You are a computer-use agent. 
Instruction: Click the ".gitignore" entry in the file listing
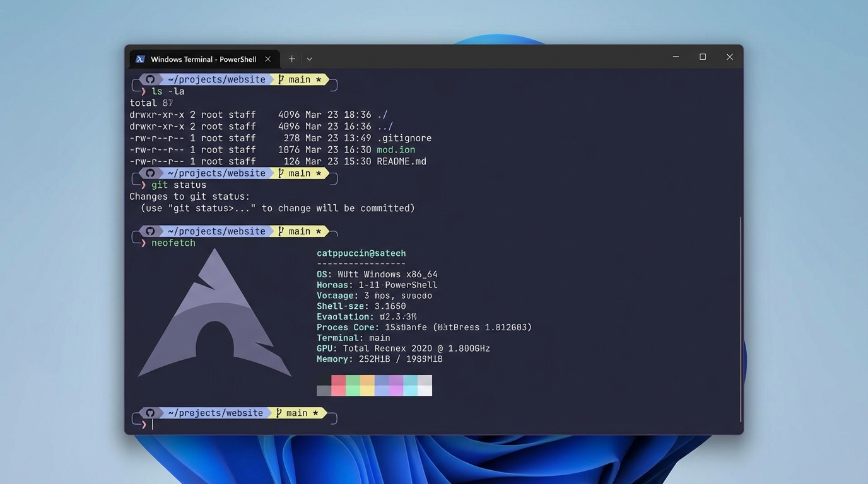pos(404,137)
